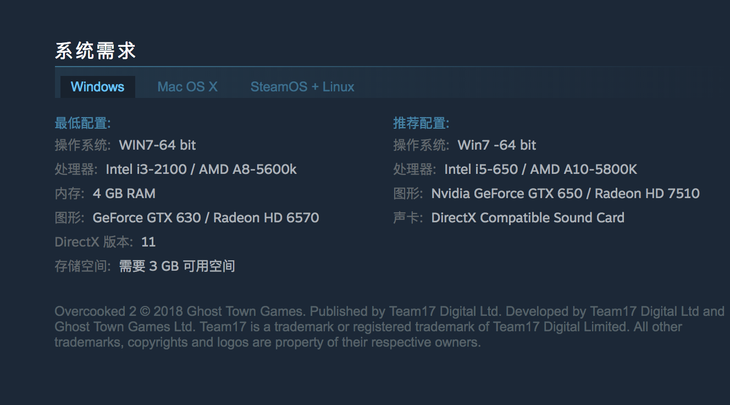The image size is (730, 405).
Task: Click the 系统需求 section heading
Action: [x=95, y=50]
